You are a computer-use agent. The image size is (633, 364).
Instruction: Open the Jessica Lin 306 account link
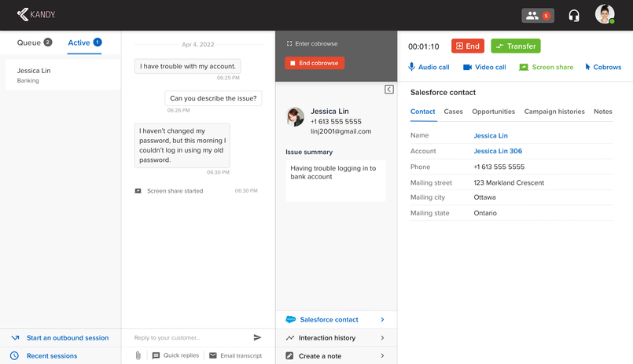point(498,151)
